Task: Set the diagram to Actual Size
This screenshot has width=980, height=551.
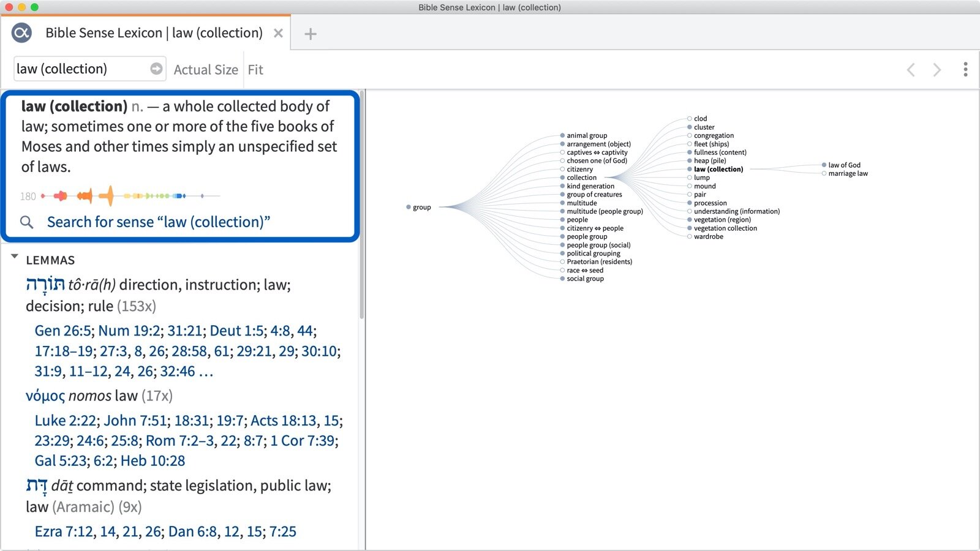Action: coord(206,70)
